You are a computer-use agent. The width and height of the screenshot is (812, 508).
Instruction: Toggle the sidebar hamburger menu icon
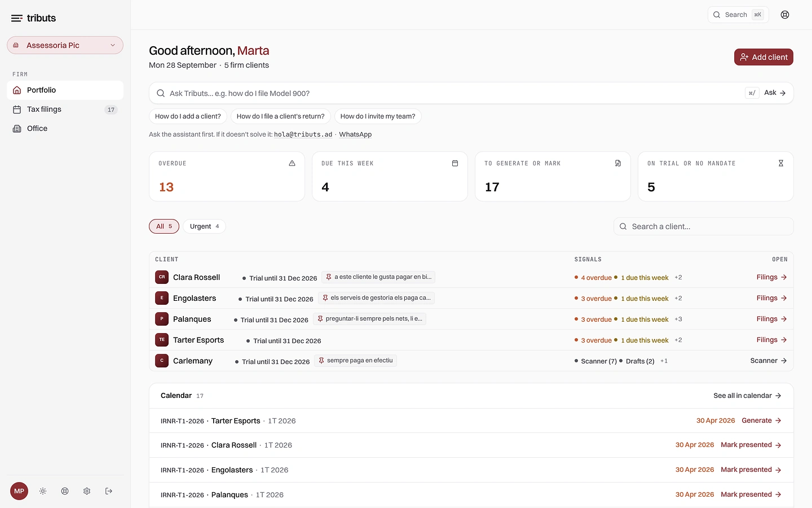pos(17,18)
